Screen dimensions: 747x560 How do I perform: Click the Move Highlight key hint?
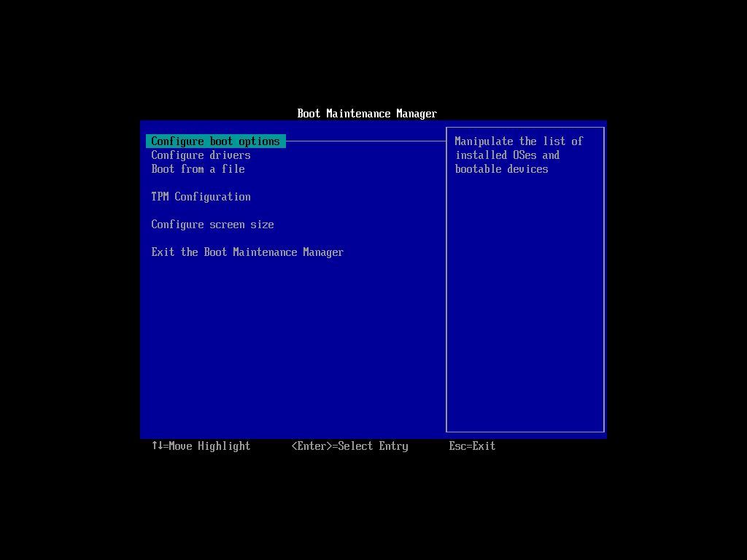tap(201, 446)
